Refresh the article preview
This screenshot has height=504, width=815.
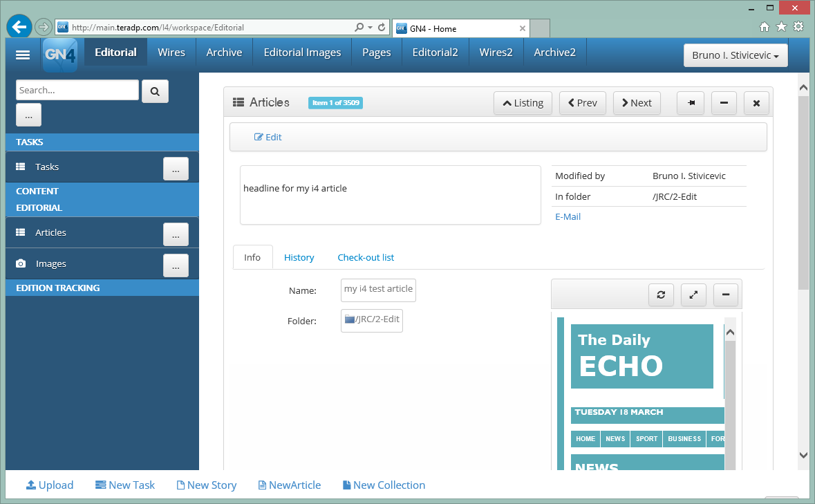[x=661, y=295]
